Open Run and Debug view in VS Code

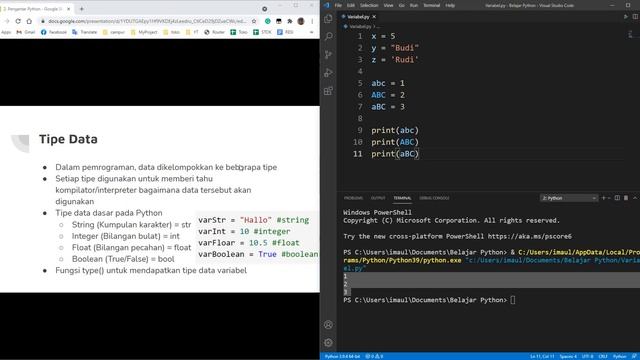pyautogui.click(x=328, y=73)
